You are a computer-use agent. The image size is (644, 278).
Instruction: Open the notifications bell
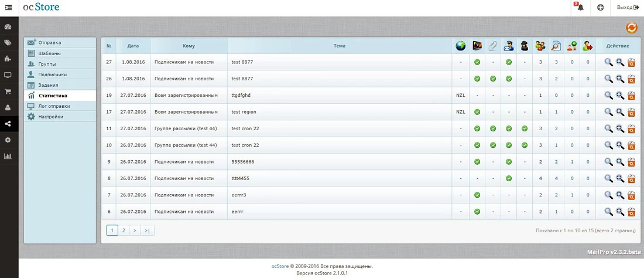580,8
